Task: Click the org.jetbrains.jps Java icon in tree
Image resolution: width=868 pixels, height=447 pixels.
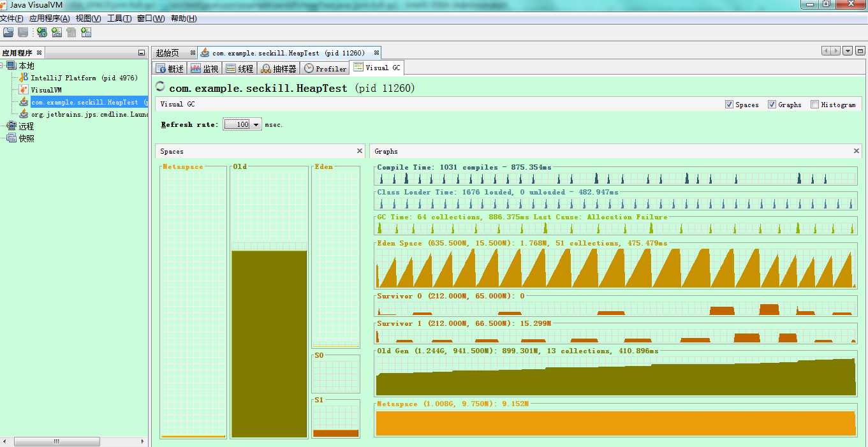Action: pyautogui.click(x=24, y=114)
